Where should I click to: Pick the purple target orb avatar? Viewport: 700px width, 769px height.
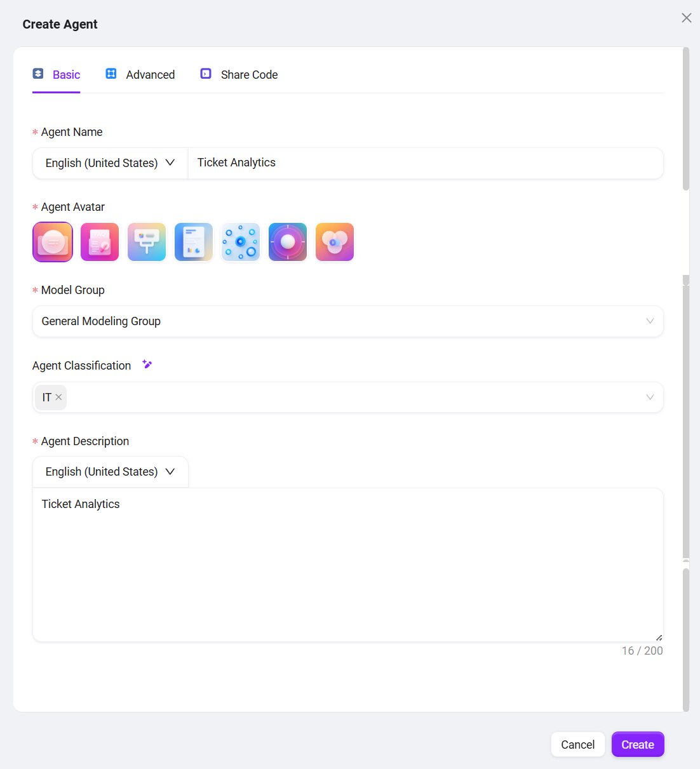coord(288,242)
